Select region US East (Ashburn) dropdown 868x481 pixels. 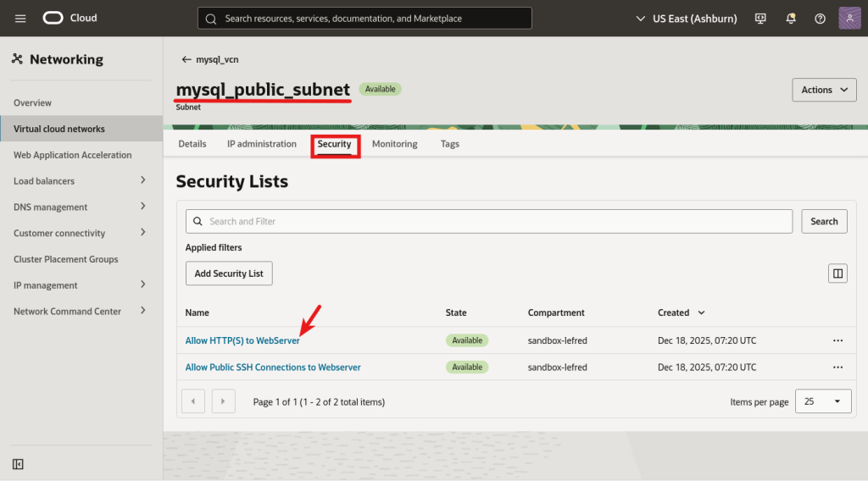pyautogui.click(x=687, y=19)
